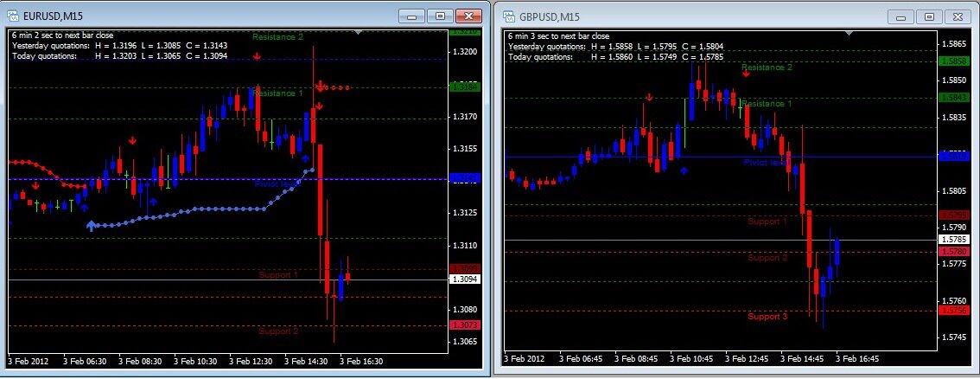This screenshot has width=980, height=379.
Task: Click EURUSD Yesterday quotations line
Action: point(119,46)
